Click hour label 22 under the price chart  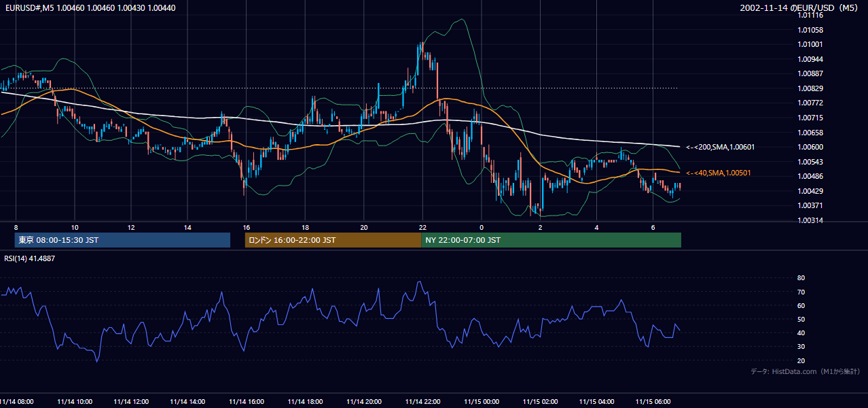pos(422,227)
